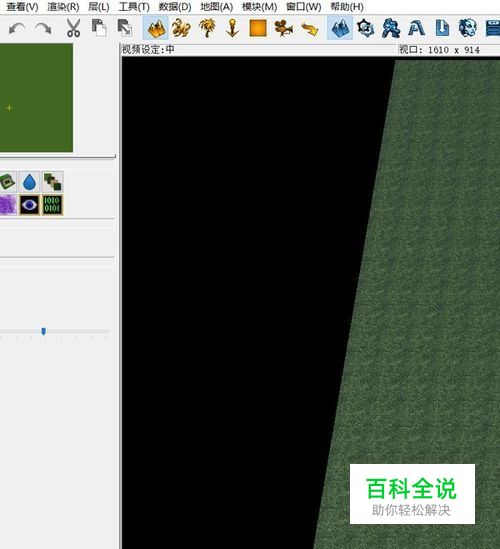Image resolution: width=500 pixels, height=549 pixels.
Task: Select the orange Pathing arrow icon
Action: [310, 29]
